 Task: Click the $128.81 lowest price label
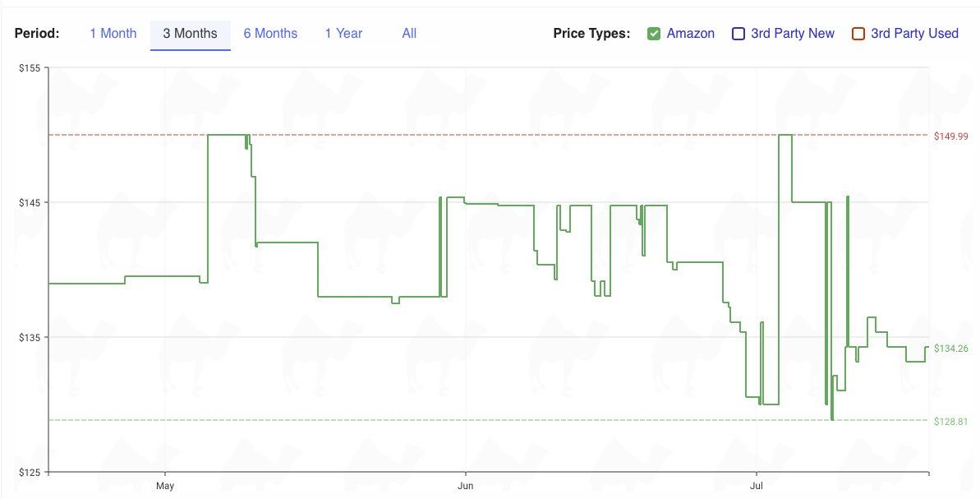[951, 422]
